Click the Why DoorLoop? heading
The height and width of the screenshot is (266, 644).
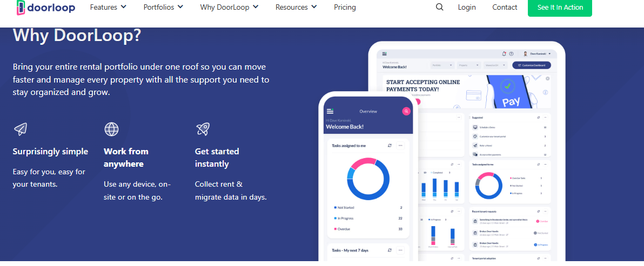77,35
